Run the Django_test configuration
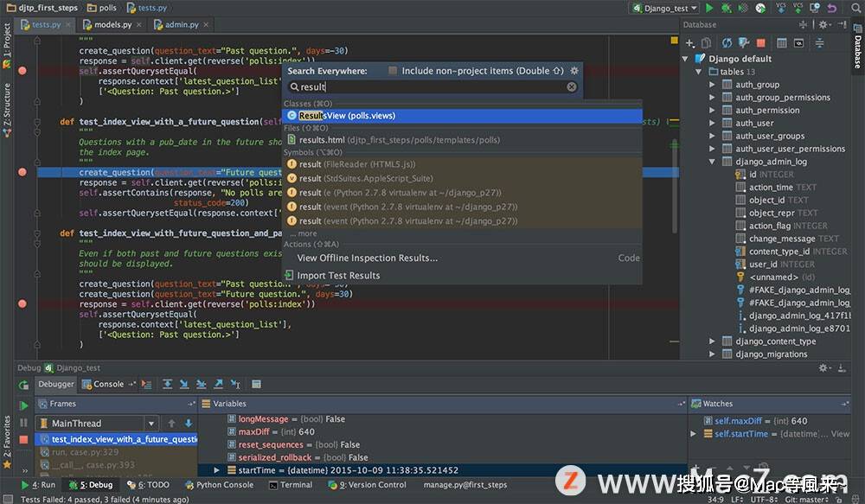The image size is (865, 504). (709, 8)
